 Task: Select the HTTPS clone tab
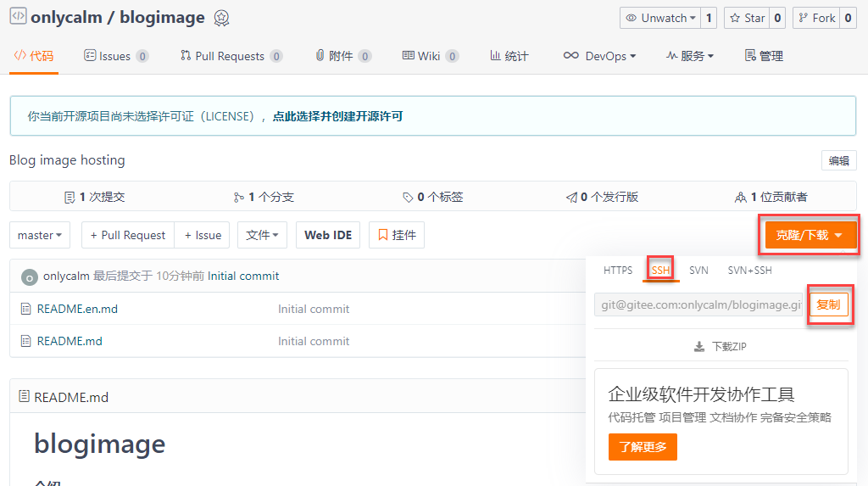pyautogui.click(x=618, y=271)
